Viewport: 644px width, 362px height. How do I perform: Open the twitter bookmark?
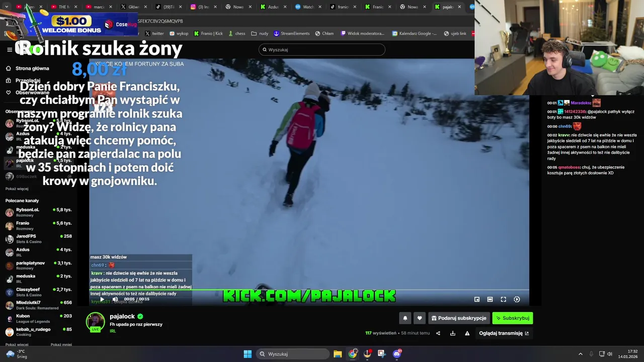[x=154, y=34]
